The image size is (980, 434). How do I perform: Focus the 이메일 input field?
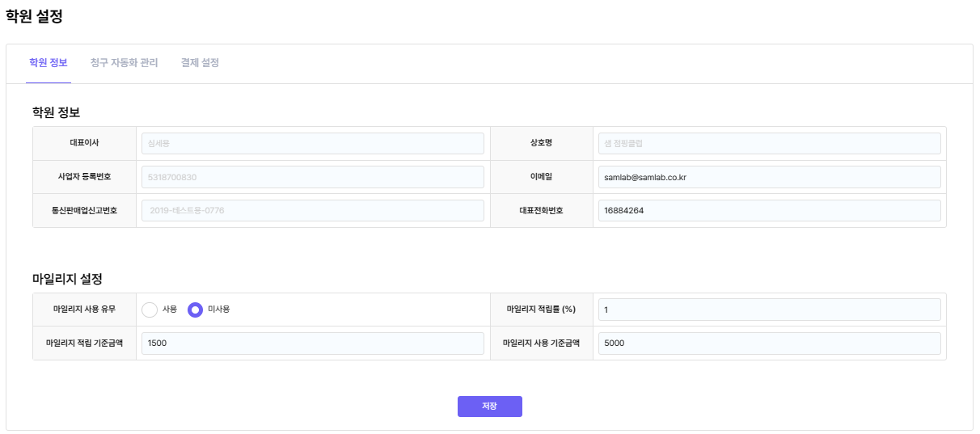point(769,177)
